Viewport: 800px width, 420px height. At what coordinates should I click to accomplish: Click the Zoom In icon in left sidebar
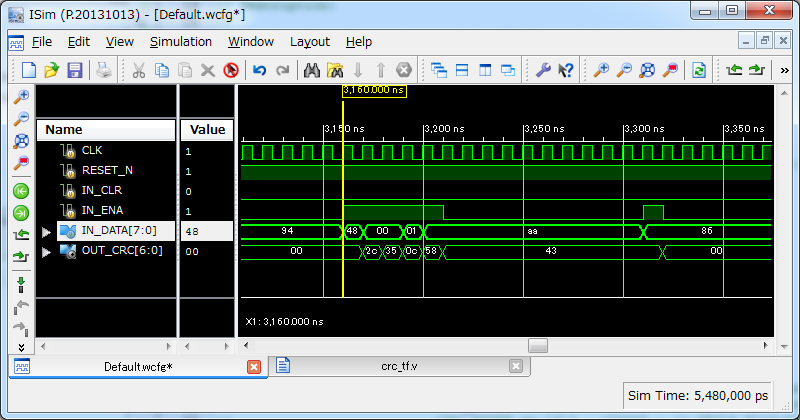point(21,96)
